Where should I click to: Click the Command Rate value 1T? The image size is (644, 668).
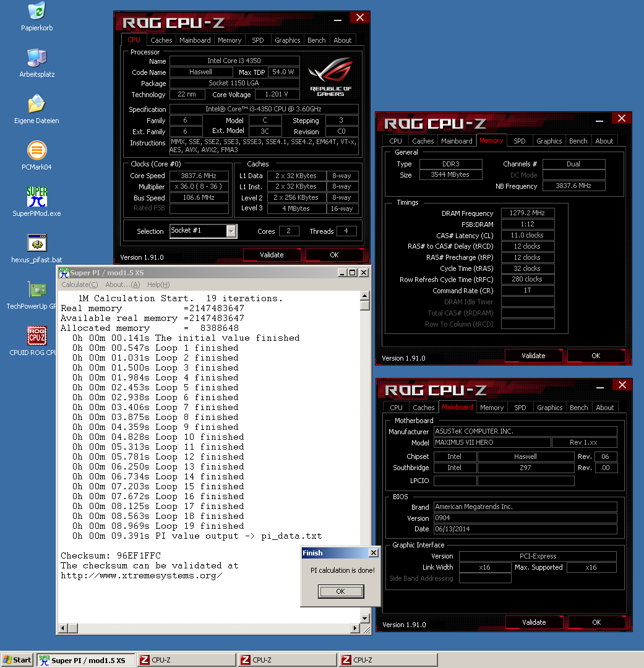527,291
